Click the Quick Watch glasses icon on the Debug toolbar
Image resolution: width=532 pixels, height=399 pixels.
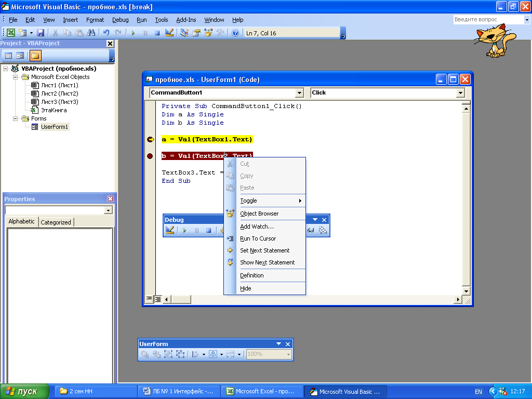(x=311, y=230)
